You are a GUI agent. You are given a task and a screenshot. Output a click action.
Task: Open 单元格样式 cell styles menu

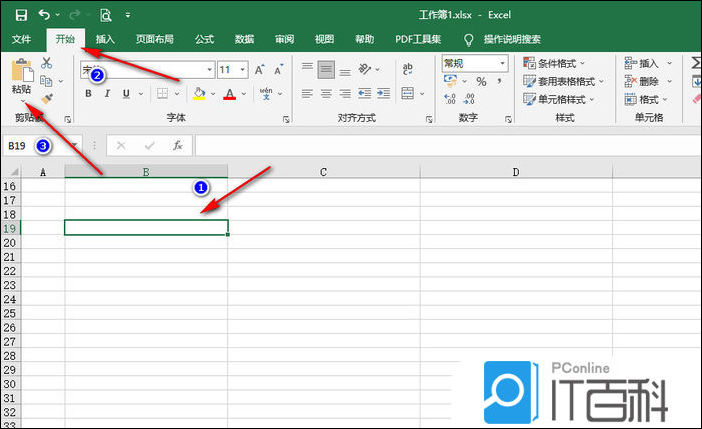(558, 99)
